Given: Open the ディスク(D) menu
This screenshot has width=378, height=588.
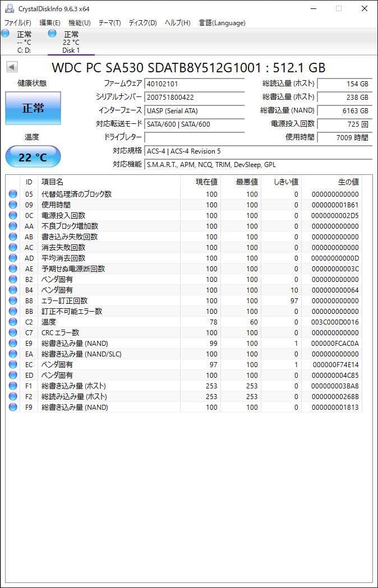Looking at the screenshot, I should (x=142, y=23).
